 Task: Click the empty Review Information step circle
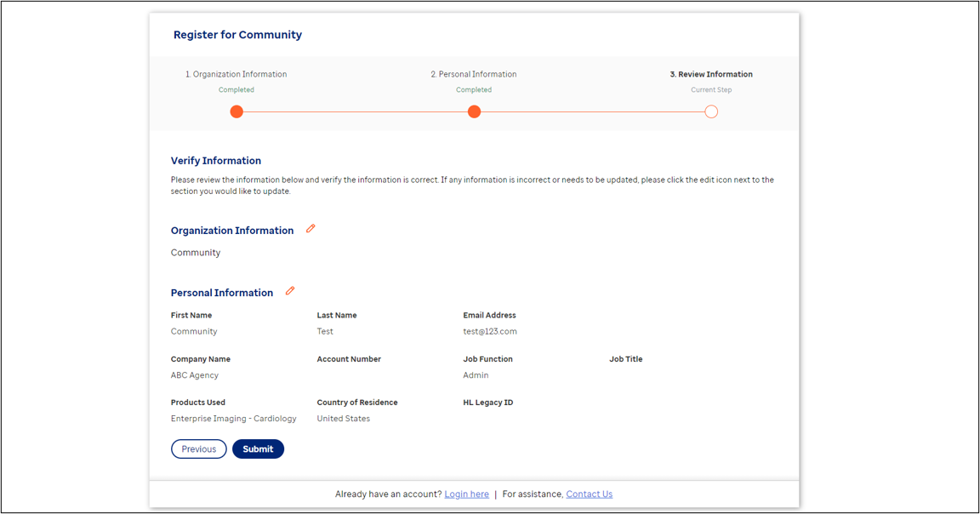point(711,111)
